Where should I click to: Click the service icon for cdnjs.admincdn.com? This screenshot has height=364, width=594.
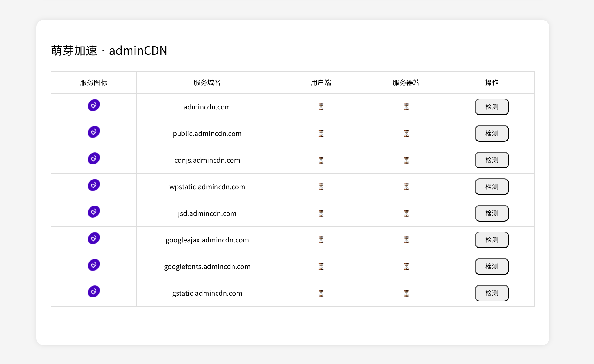[94, 158]
